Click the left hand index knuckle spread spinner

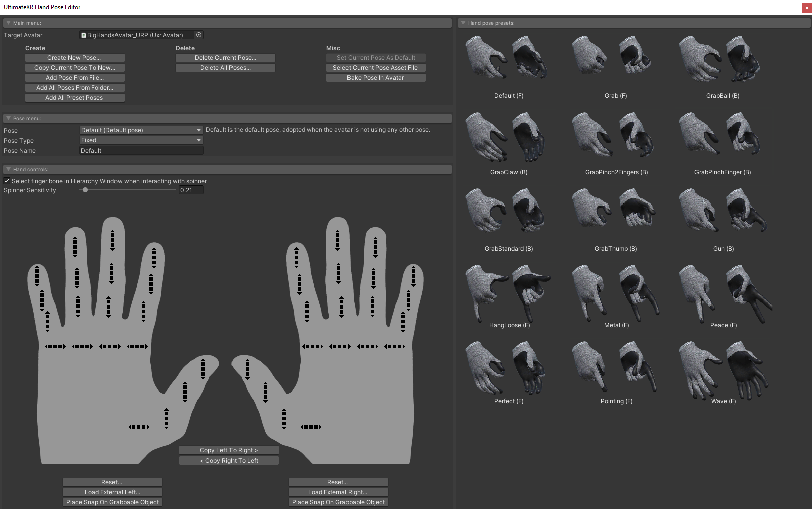(137, 346)
